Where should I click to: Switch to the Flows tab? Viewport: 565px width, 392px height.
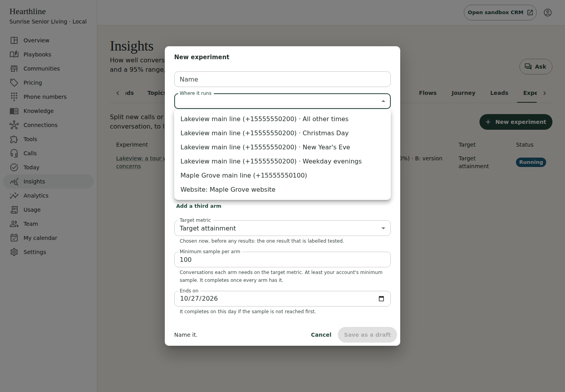[x=428, y=93]
